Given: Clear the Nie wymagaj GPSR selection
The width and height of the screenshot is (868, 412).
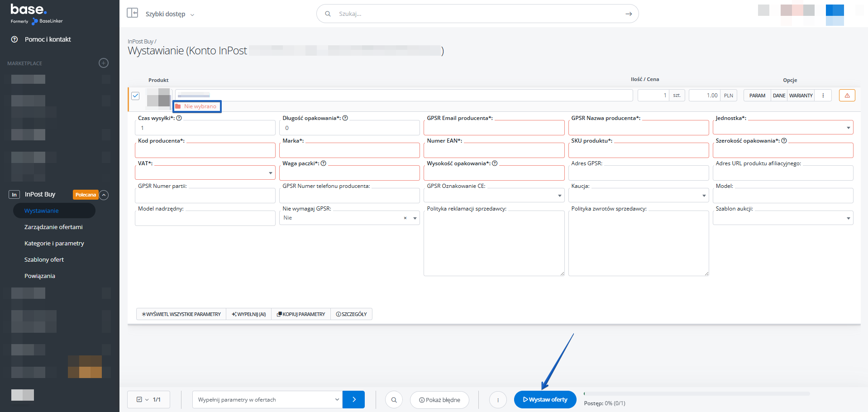Looking at the screenshot, I should [405, 218].
